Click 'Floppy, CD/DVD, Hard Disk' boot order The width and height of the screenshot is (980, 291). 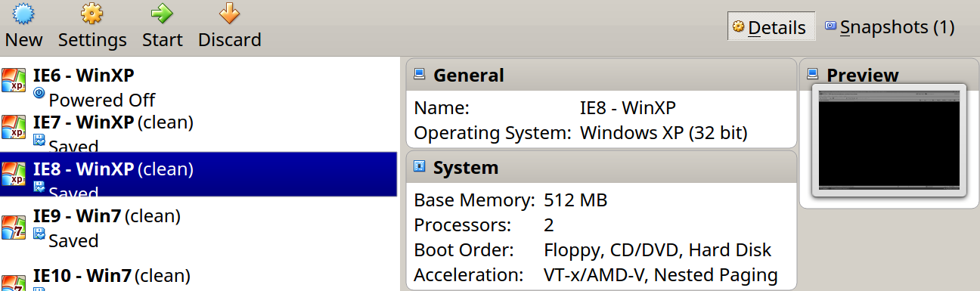pos(658,250)
